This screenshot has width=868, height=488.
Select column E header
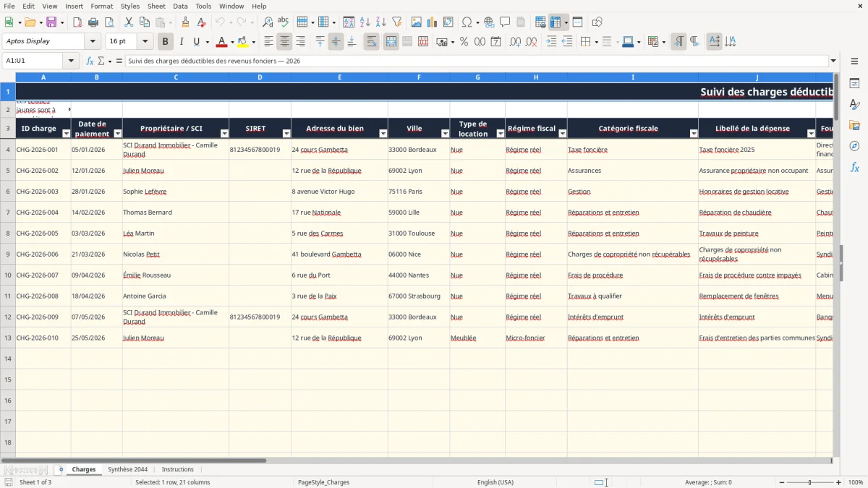[339, 77]
